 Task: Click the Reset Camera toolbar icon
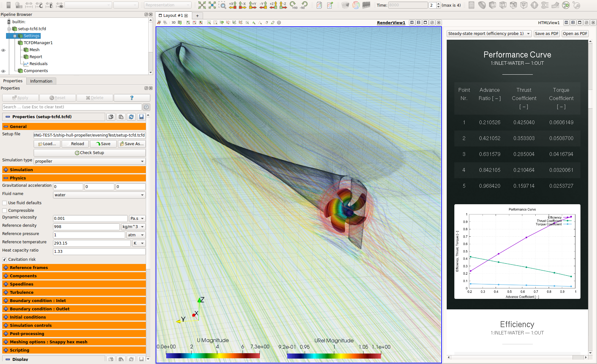coord(202,5)
